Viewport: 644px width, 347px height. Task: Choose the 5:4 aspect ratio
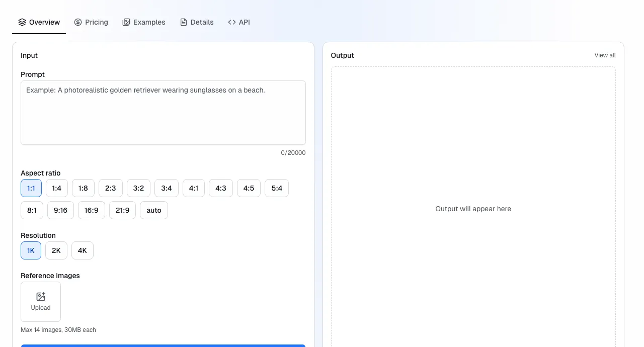pos(277,188)
